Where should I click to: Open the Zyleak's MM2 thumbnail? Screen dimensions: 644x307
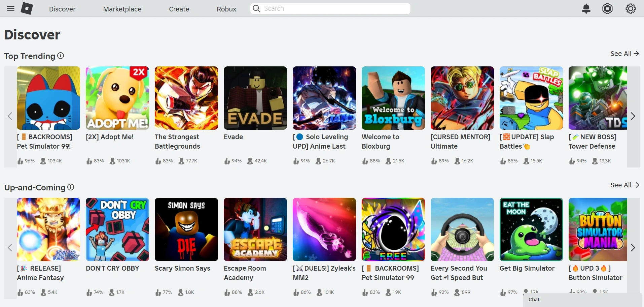(x=324, y=229)
